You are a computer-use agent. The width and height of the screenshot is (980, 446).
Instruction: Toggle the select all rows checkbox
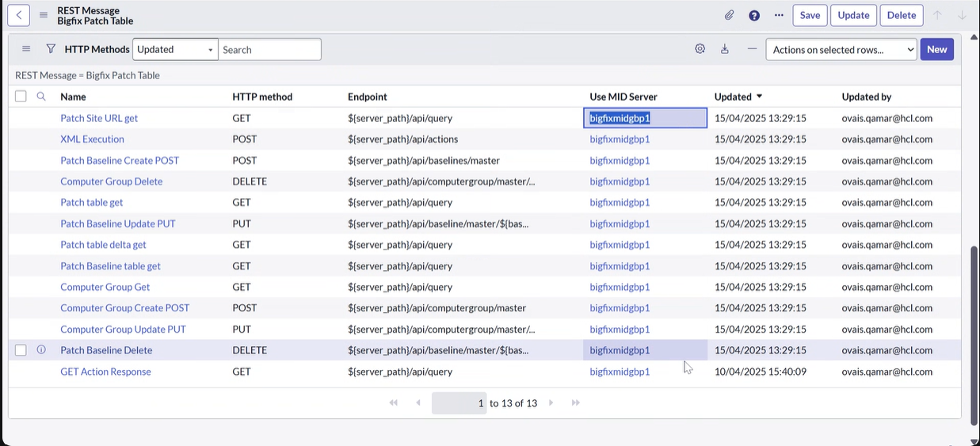pos(21,97)
